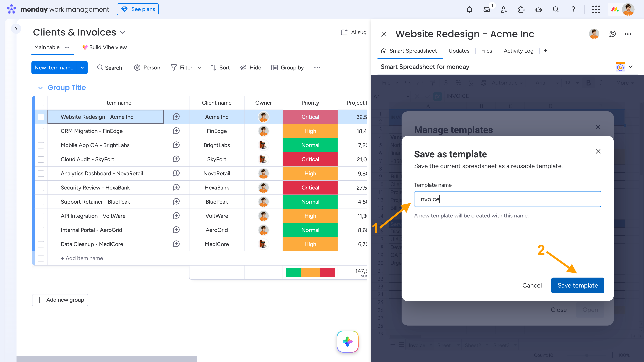Check the CRM Migration - FinEdge row

click(x=41, y=131)
